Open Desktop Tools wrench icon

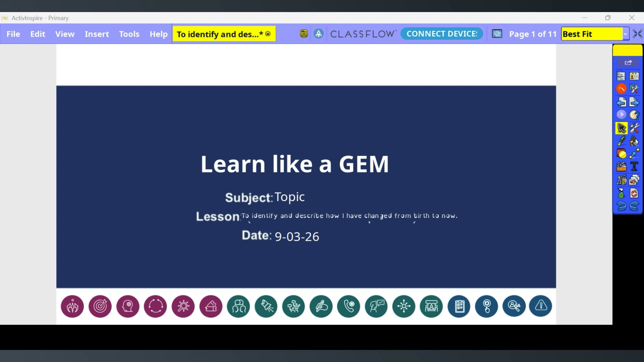pyautogui.click(x=634, y=89)
